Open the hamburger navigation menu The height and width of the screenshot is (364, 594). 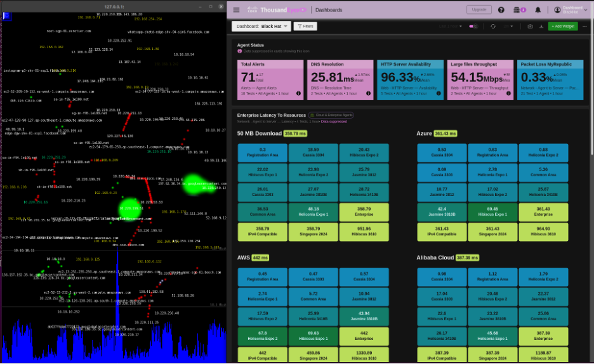click(x=237, y=10)
